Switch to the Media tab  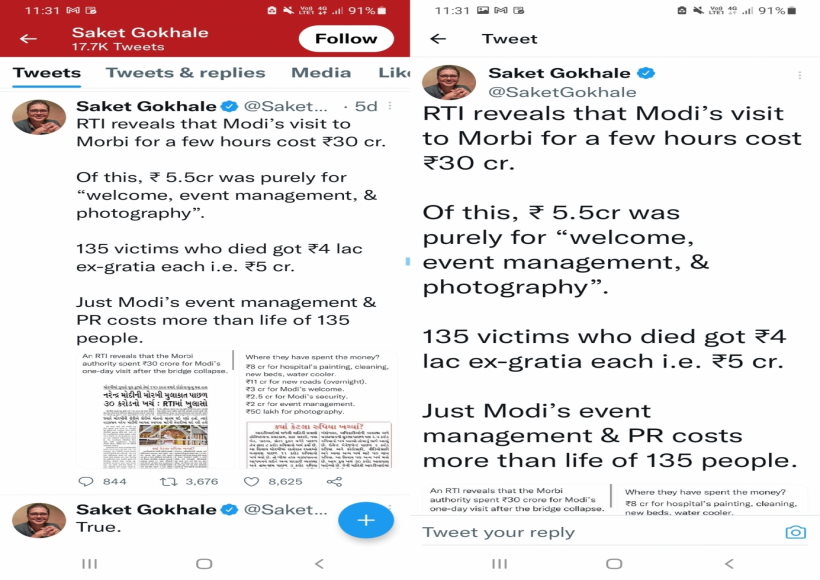[321, 73]
